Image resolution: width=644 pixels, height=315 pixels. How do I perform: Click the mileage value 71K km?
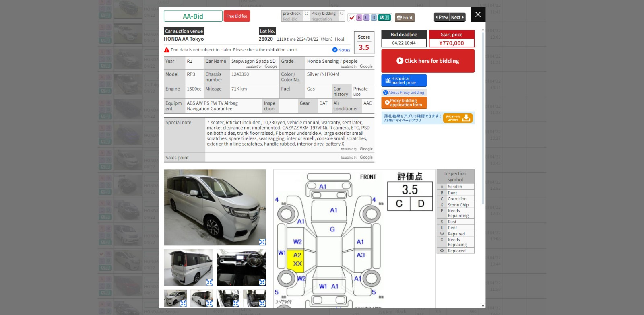click(x=239, y=89)
